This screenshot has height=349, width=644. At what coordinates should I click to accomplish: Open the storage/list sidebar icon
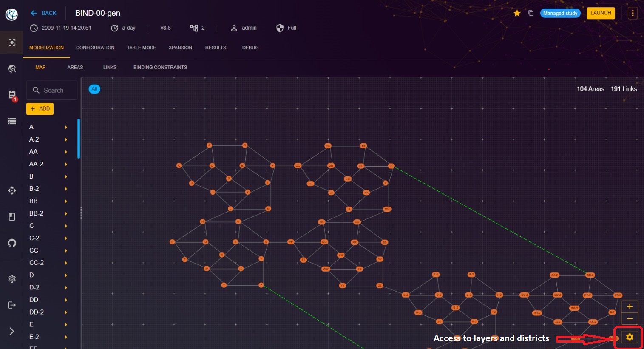[12, 121]
